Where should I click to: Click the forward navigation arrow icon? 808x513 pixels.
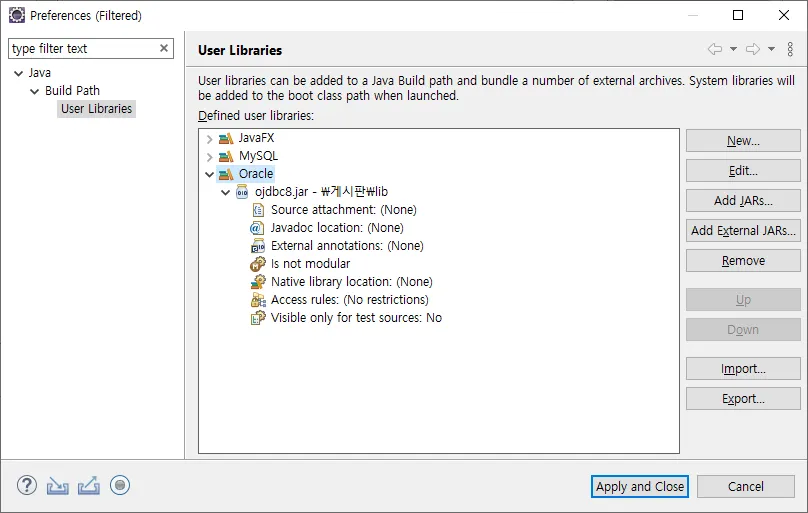point(753,49)
